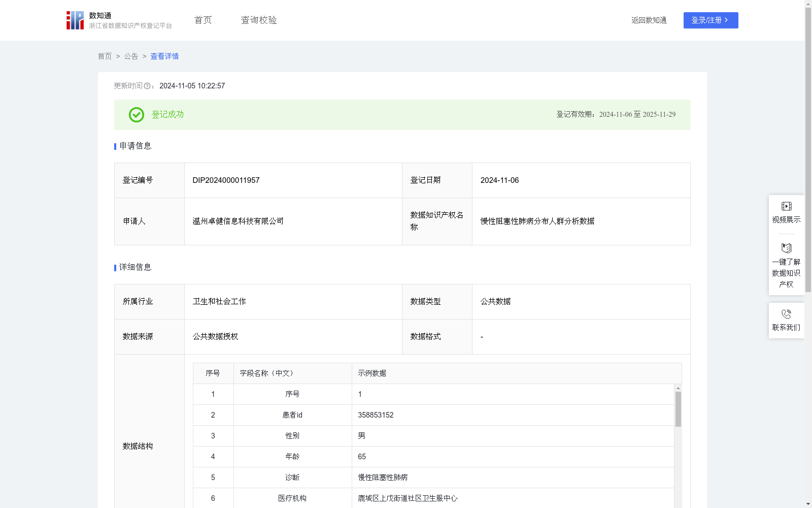Viewport: 812px width, 508px height.
Task: Click the help icon beside 更新时间
Action: pyautogui.click(x=147, y=86)
